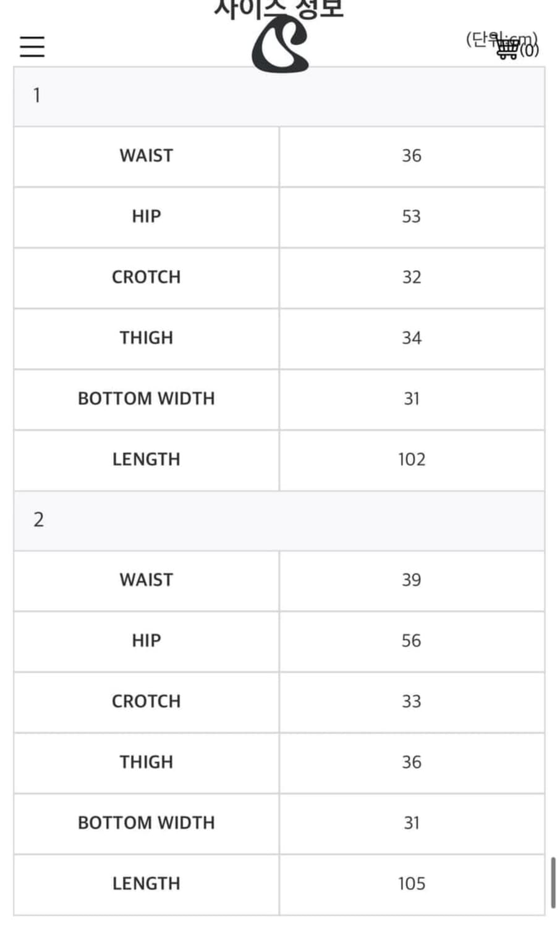Image resolution: width=560 pixels, height=927 pixels.
Task: Click the cart item count (0)
Action: [x=530, y=49]
